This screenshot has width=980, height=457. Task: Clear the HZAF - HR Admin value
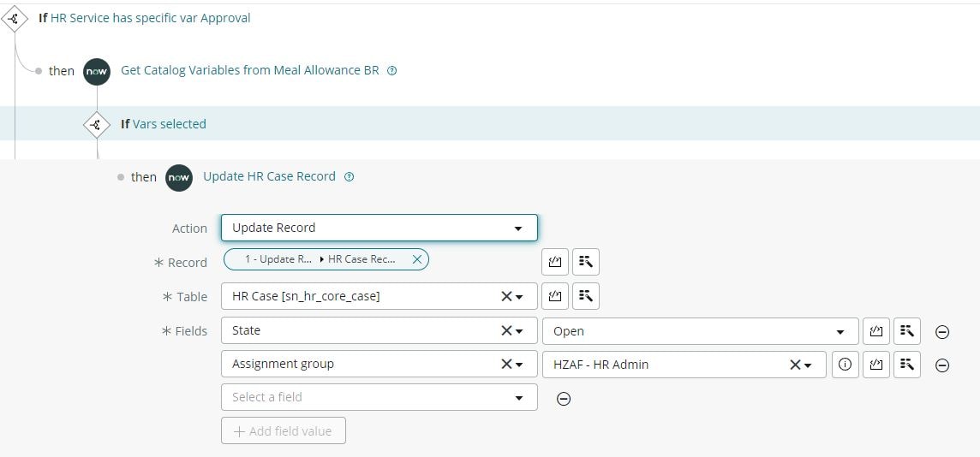pos(795,365)
